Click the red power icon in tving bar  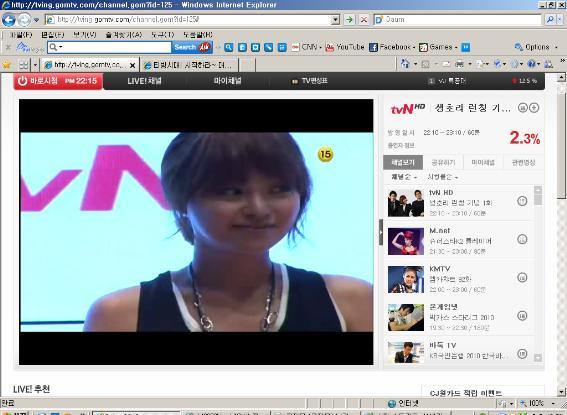point(22,81)
